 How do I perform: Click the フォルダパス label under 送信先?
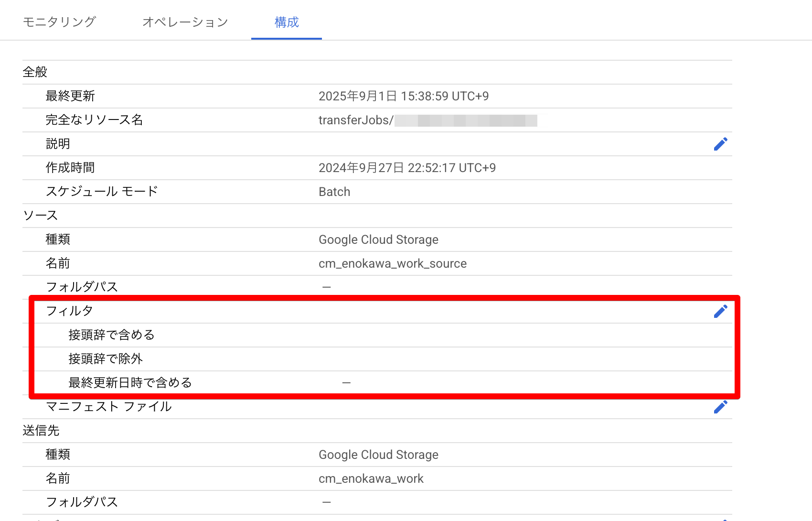click(82, 502)
